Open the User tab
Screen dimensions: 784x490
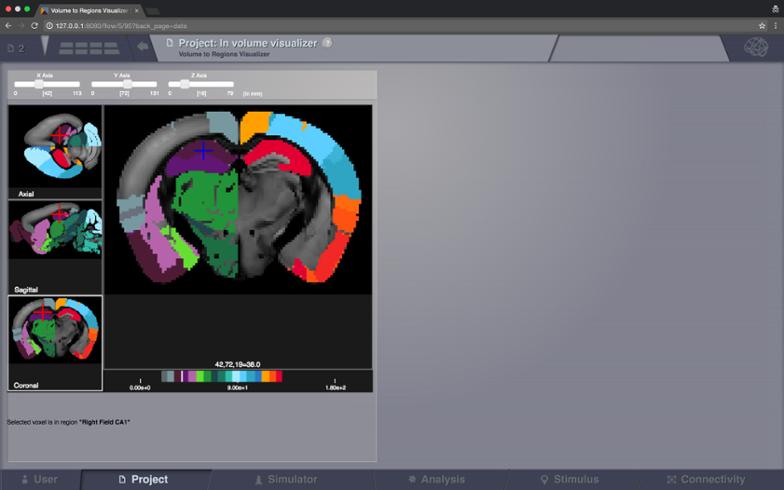point(40,479)
